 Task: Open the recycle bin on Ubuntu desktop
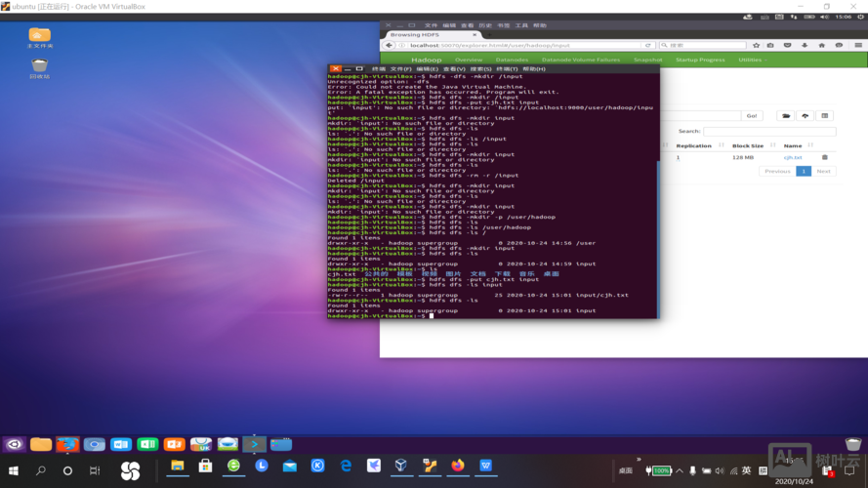[40, 67]
